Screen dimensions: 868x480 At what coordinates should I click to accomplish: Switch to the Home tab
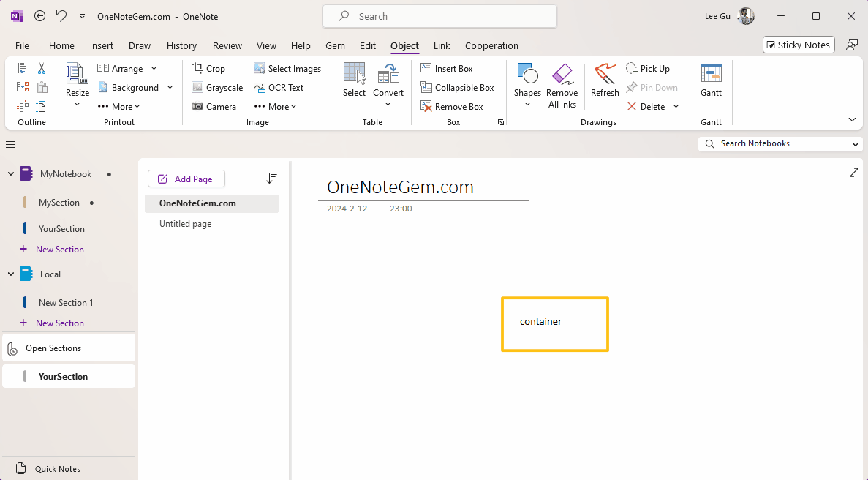(x=61, y=45)
